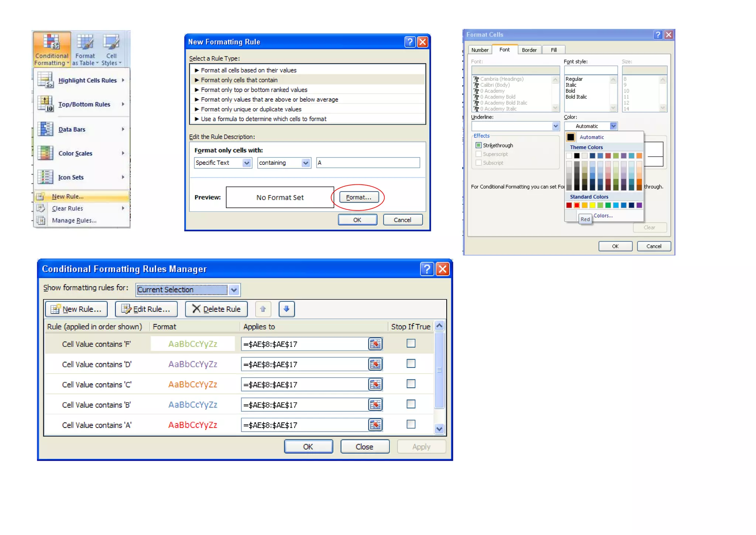Screen dimensions: 756x535
Task: Click range selector icon for rule 'D'
Action: 375,364
